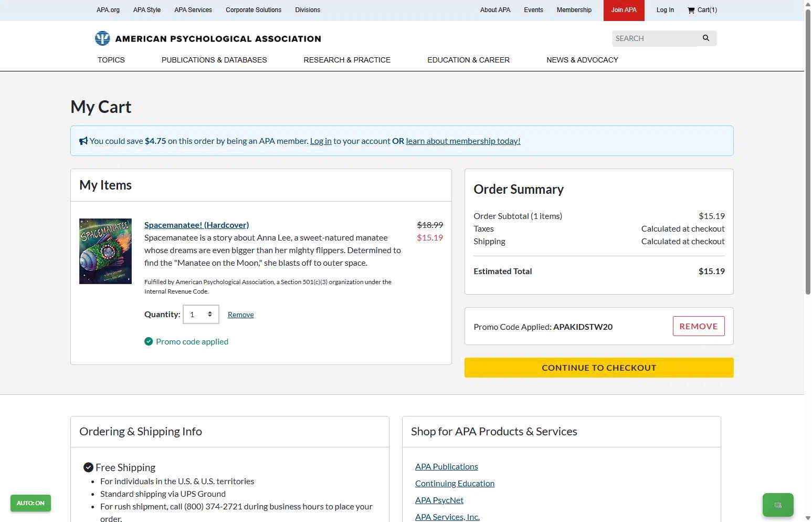The image size is (812, 522).
Task: Click the My Cart heading
Action: tap(101, 107)
